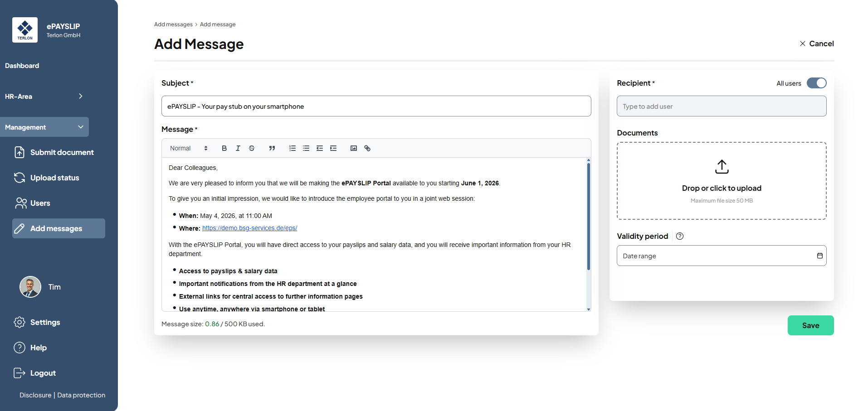Cancel adding the message

point(816,44)
